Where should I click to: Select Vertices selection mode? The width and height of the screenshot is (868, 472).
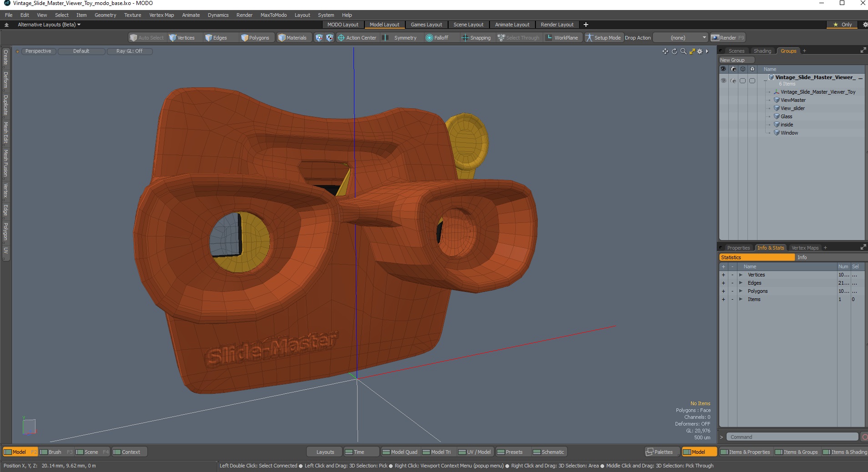click(x=182, y=38)
